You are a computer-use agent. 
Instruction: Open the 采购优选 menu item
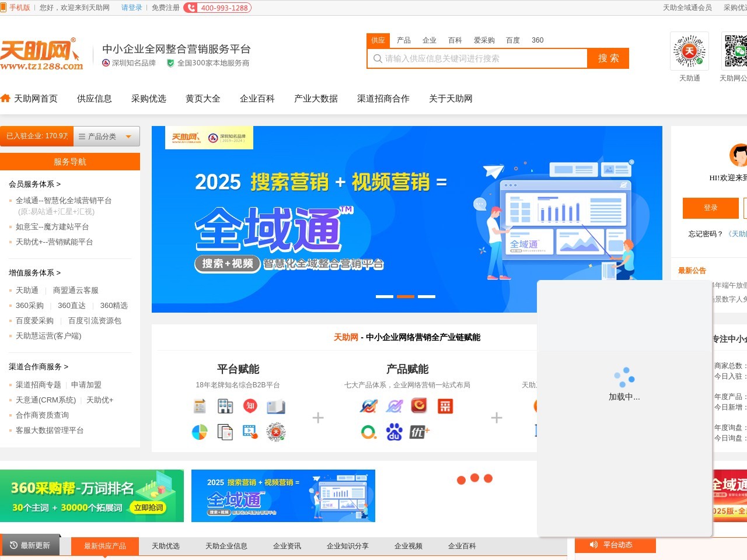pos(148,99)
